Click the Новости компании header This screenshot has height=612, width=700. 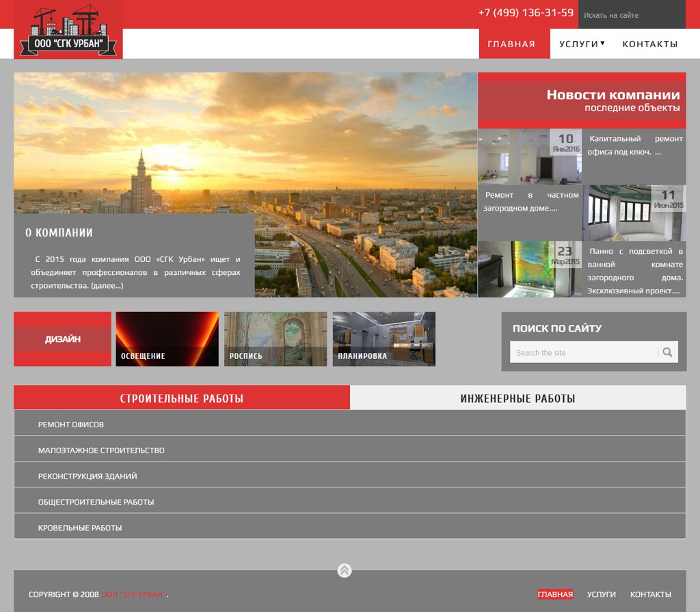point(613,94)
